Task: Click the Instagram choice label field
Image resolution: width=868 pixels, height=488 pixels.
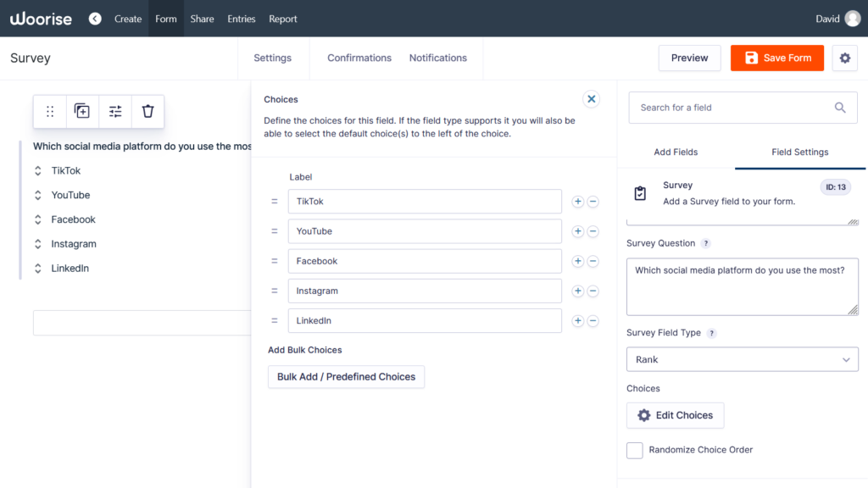Action: pyautogui.click(x=425, y=291)
